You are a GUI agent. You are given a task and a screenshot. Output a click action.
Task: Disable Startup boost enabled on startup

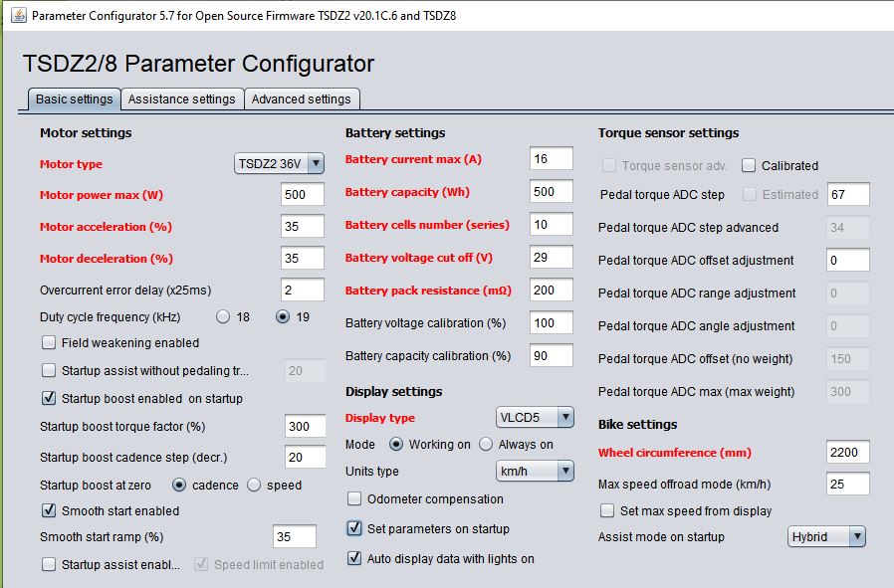49,399
